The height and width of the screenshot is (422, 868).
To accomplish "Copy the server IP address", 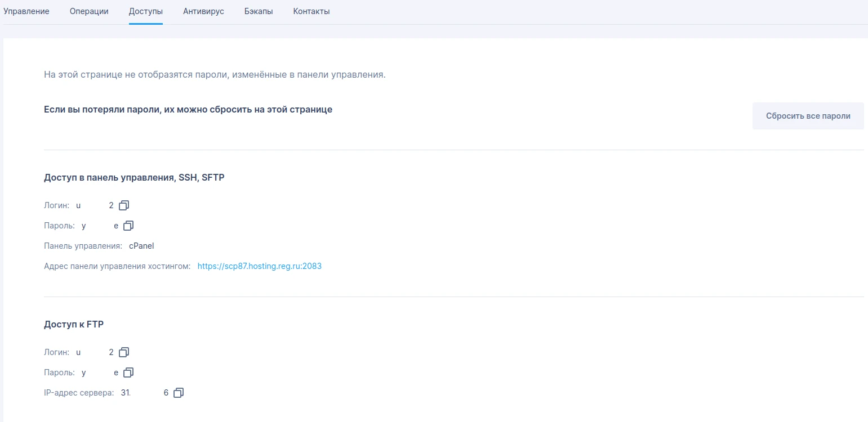I will click(179, 393).
